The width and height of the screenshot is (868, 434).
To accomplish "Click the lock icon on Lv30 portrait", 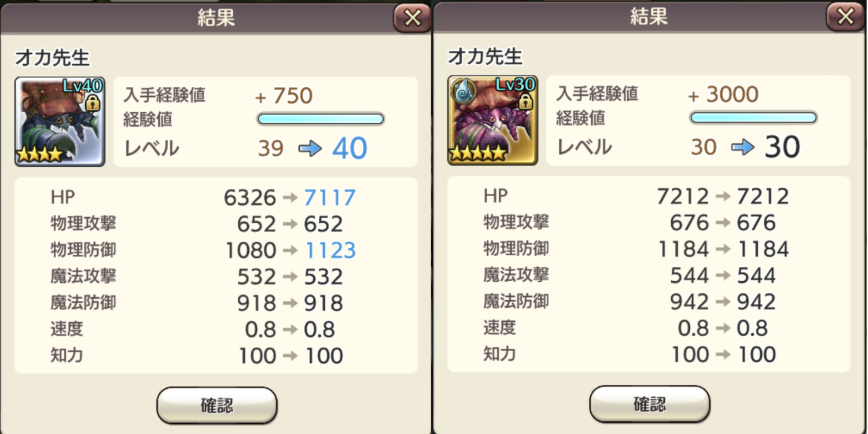I will [x=525, y=101].
